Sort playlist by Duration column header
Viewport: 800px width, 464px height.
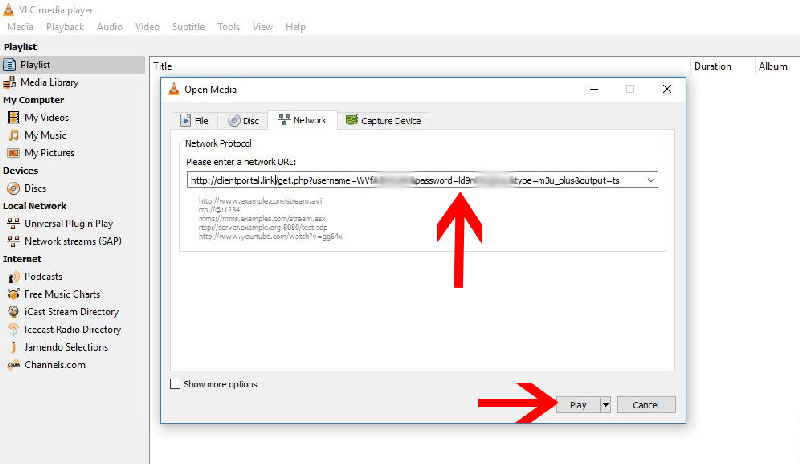[x=713, y=66]
